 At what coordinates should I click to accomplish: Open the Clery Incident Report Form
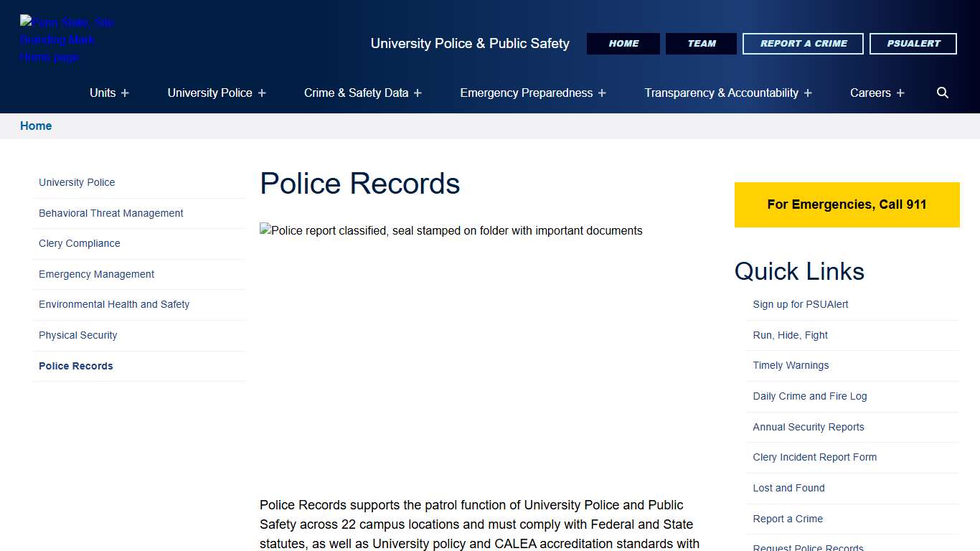[814, 457]
